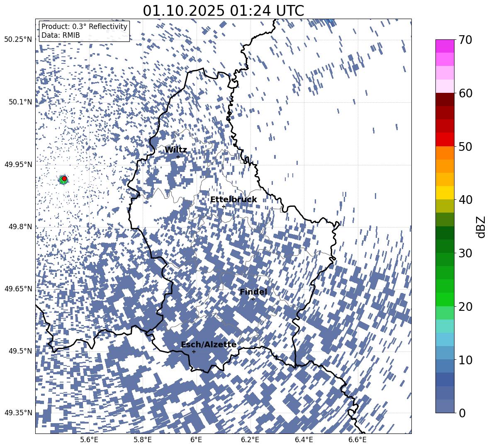The image size is (491, 448).
Task: Click the 49.8°N latitude tick label
Action: coord(21,227)
